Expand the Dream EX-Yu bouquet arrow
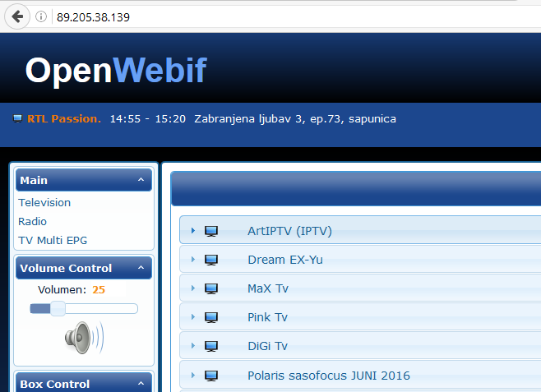541x392 pixels. (193, 259)
